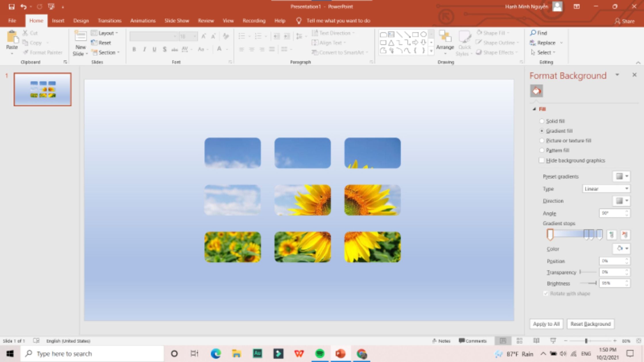
Task: Open the Design ribbon tab
Action: tap(81, 21)
